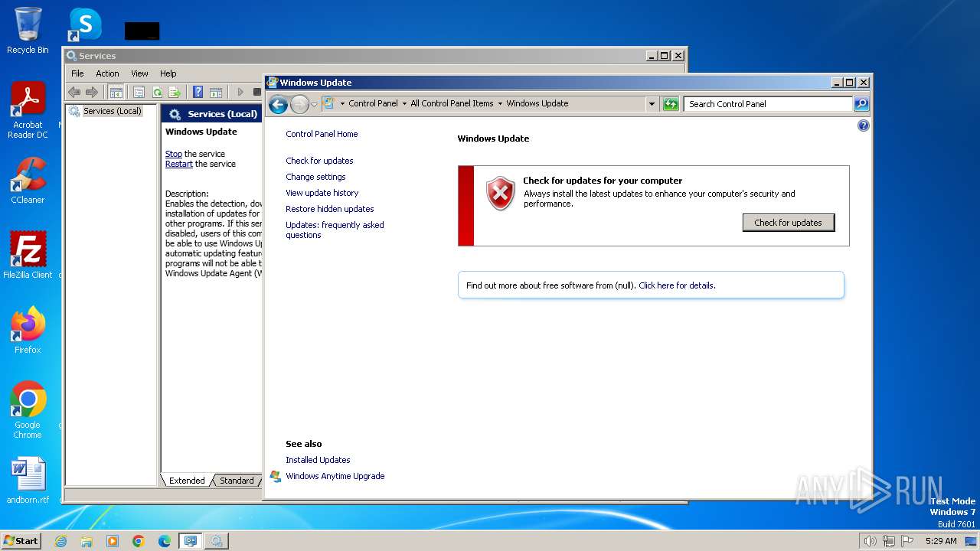
Task: Open Internet Explorer from the taskbar
Action: (61, 541)
